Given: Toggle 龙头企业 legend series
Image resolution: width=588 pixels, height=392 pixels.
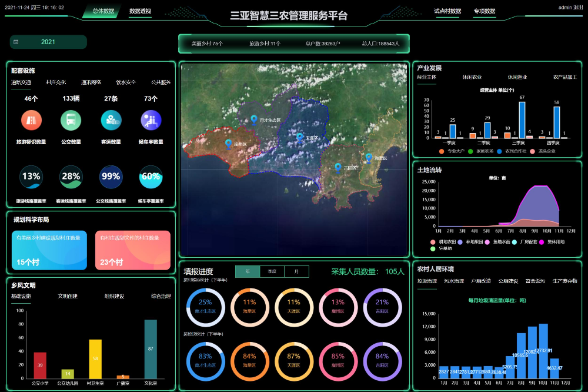Looking at the screenshot, I should coord(543,151).
